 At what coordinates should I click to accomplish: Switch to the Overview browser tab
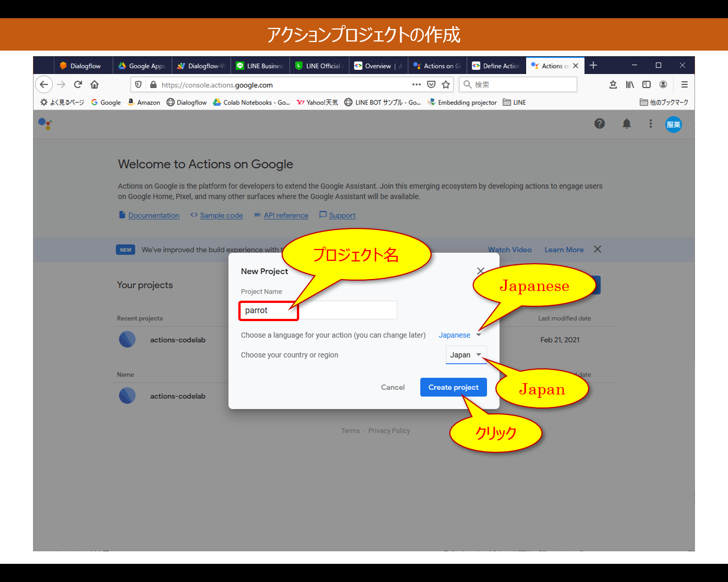(379, 66)
